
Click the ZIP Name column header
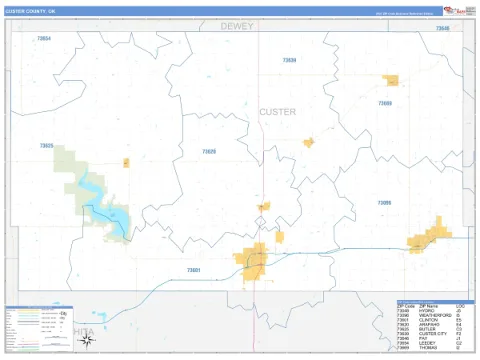[428, 306]
